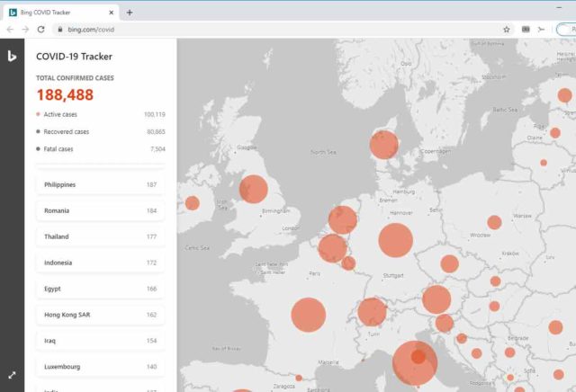This screenshot has height=392, width=576.
Task: Bookmark page with star icon
Action: click(x=506, y=30)
